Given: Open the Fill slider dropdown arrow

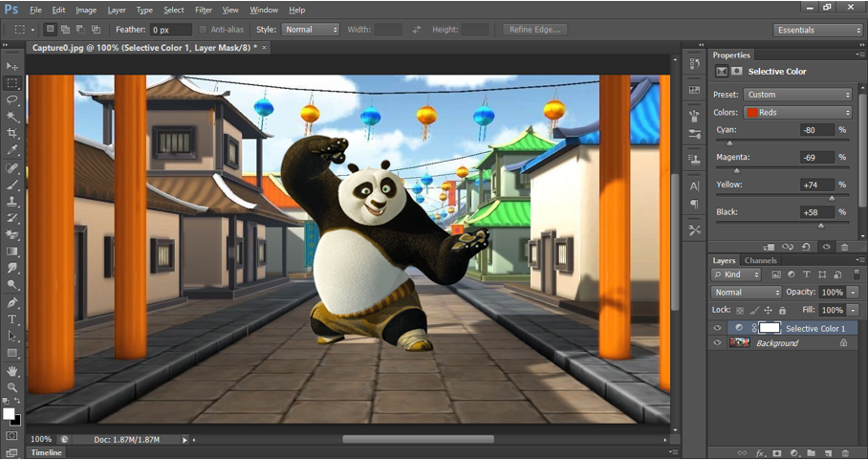Looking at the screenshot, I should click(x=853, y=310).
